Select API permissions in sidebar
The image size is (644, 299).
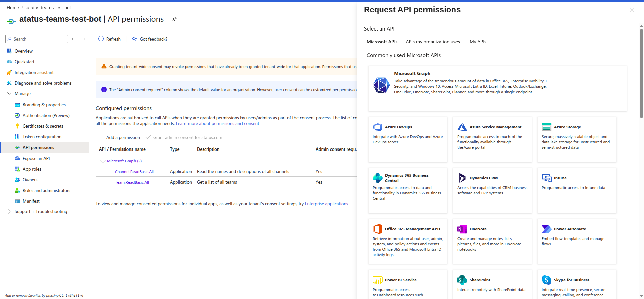(x=45, y=147)
